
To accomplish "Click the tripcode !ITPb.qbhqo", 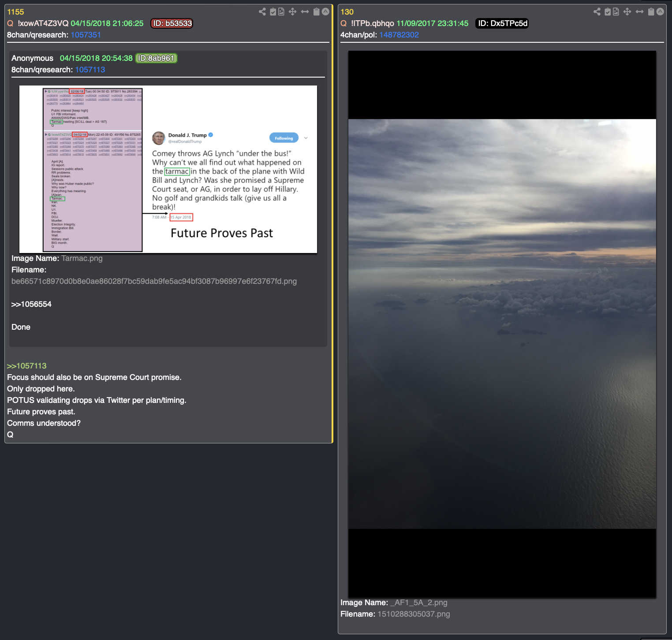I will coord(373,23).
